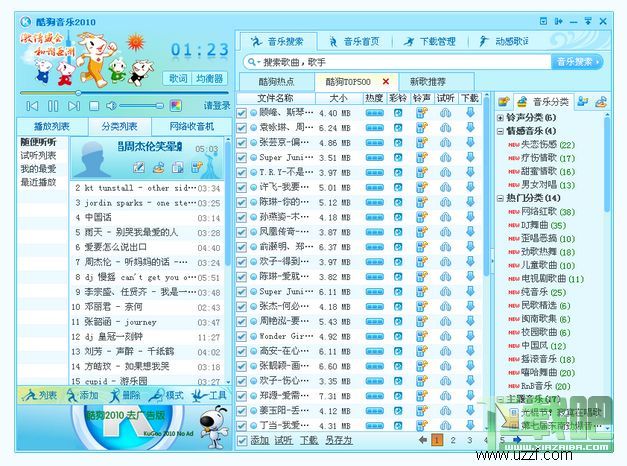The width and height of the screenshot is (627, 466).
Task: Open the main menu icon in title bar
Action: click(x=543, y=21)
